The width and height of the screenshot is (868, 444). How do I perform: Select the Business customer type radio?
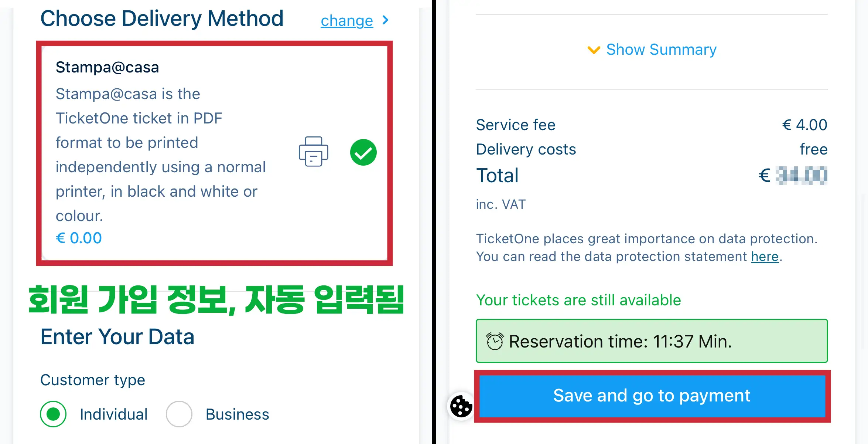coord(179,414)
